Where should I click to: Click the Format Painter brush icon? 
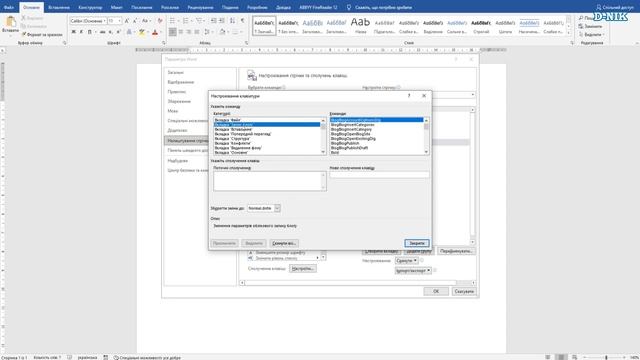click(24, 35)
